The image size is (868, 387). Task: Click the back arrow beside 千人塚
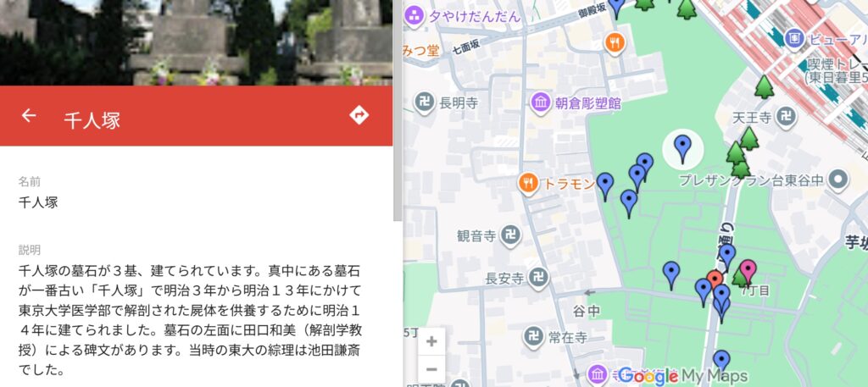[x=29, y=116]
